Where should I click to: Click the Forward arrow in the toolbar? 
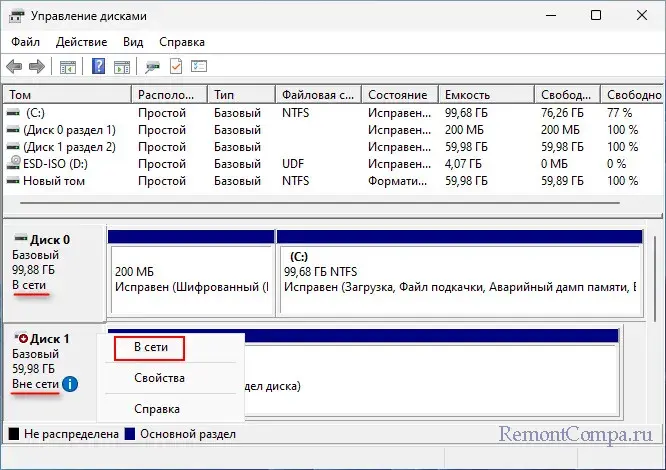tap(37, 67)
